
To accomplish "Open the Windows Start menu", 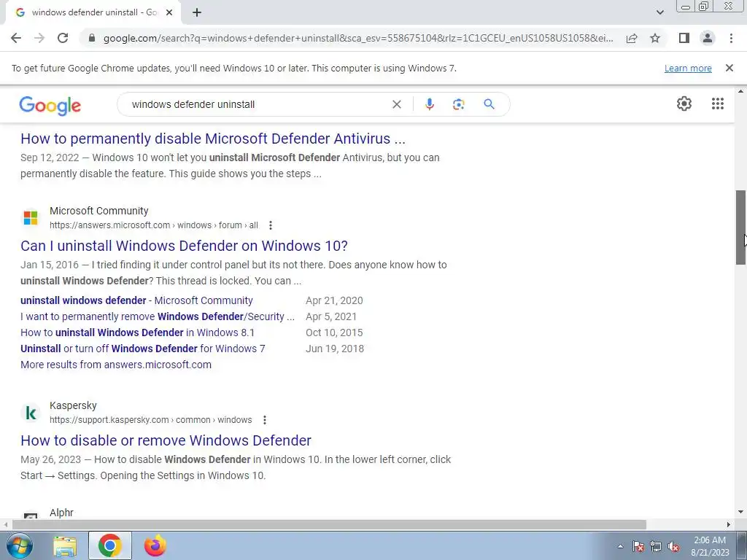I will tap(19, 545).
